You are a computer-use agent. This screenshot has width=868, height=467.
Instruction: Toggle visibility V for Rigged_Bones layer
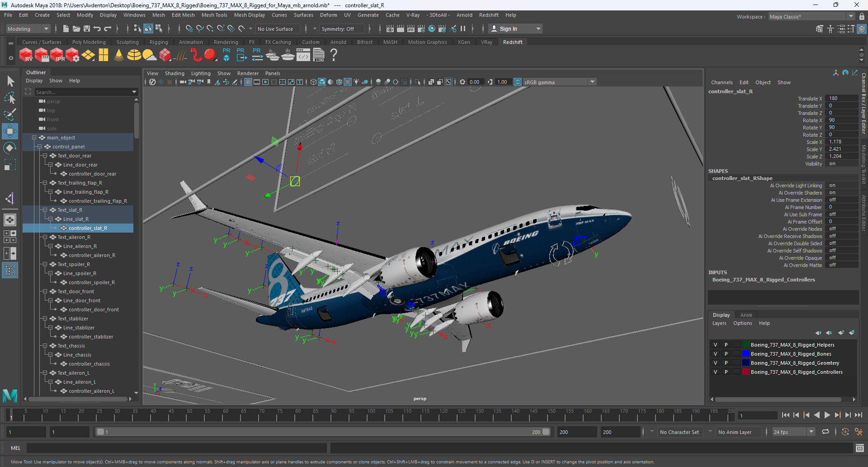coord(715,354)
